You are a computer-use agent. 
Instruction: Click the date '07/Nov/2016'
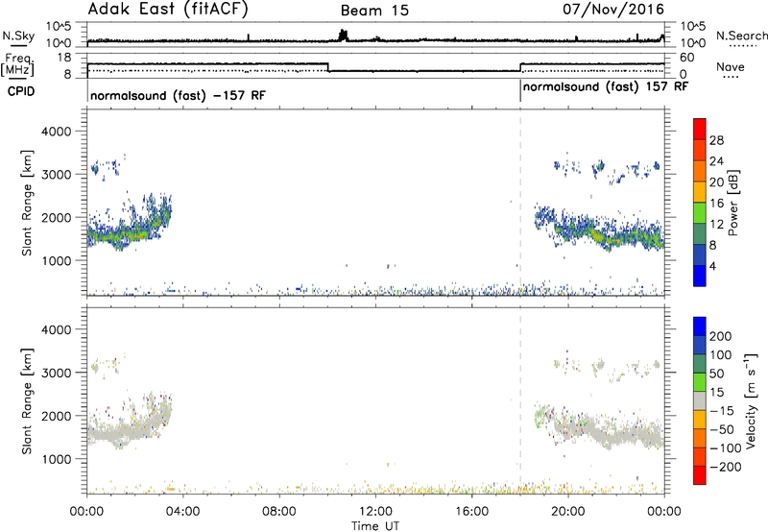(612, 9)
